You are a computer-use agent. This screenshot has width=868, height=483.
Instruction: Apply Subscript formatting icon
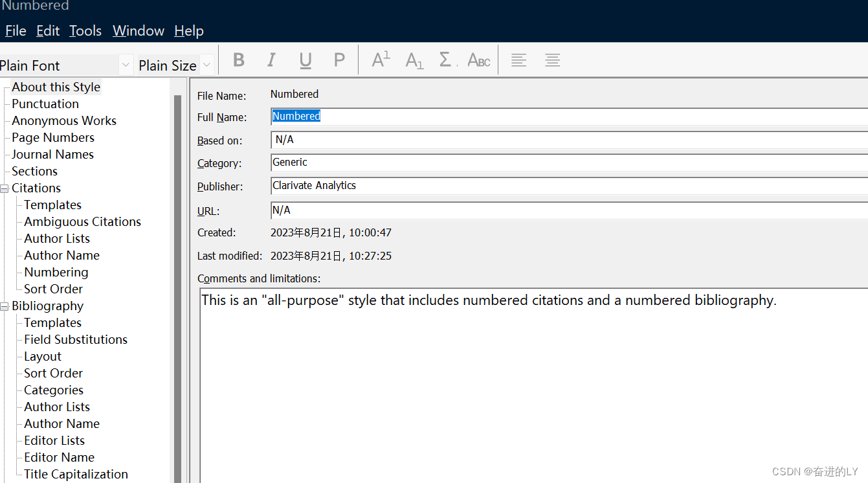414,60
